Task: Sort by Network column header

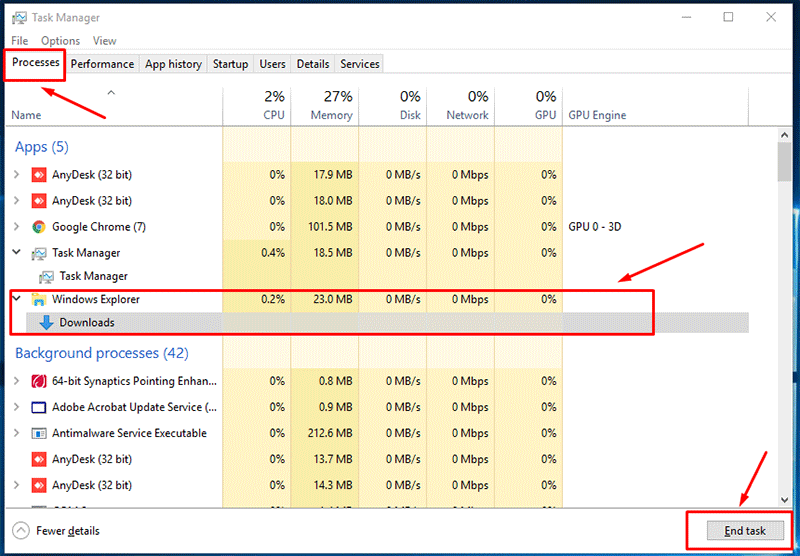Action: click(460, 106)
